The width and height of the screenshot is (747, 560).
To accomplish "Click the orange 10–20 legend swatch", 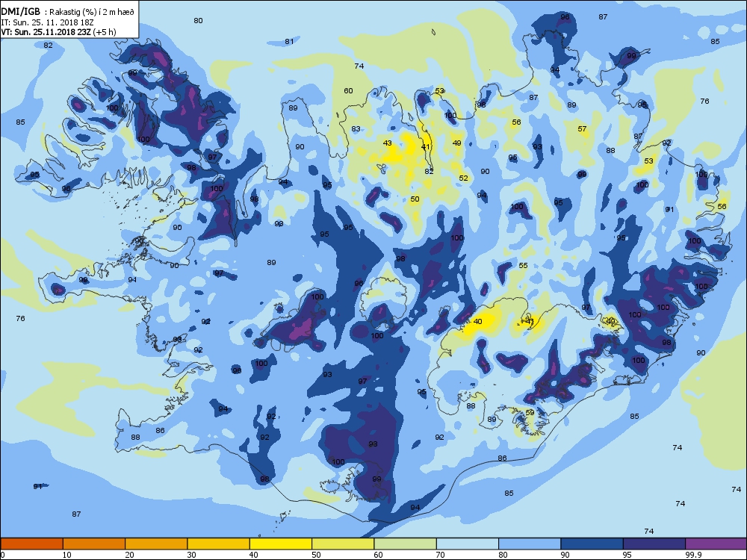I will pyautogui.click(x=94, y=544).
